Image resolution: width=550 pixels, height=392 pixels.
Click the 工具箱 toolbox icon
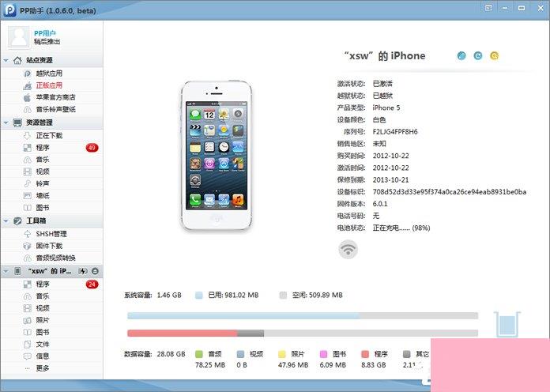click(x=17, y=220)
